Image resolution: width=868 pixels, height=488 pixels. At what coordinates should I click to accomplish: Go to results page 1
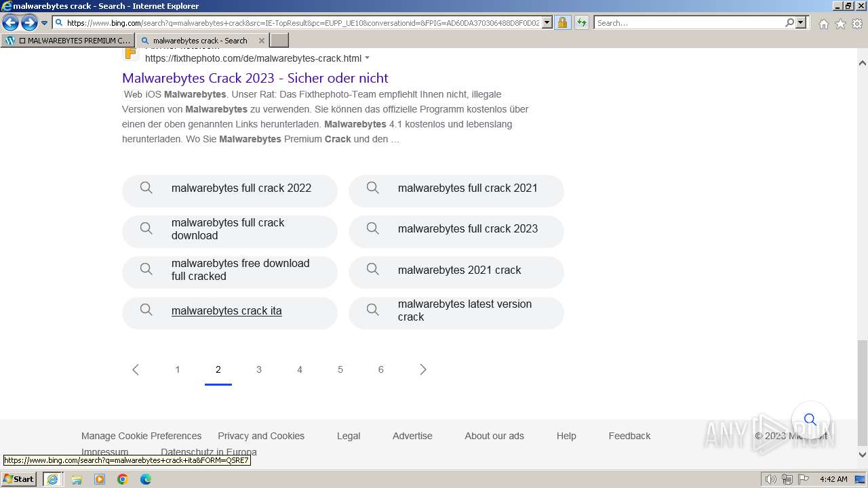tap(178, 369)
